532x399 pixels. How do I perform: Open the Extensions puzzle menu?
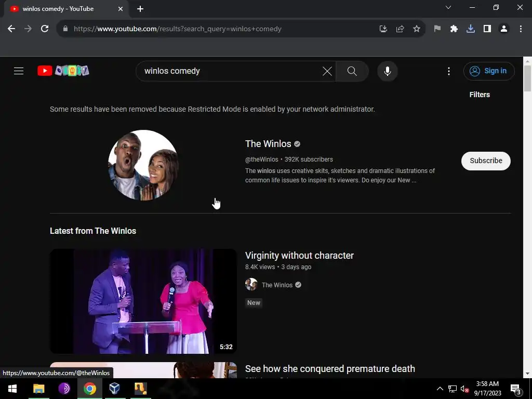click(454, 29)
